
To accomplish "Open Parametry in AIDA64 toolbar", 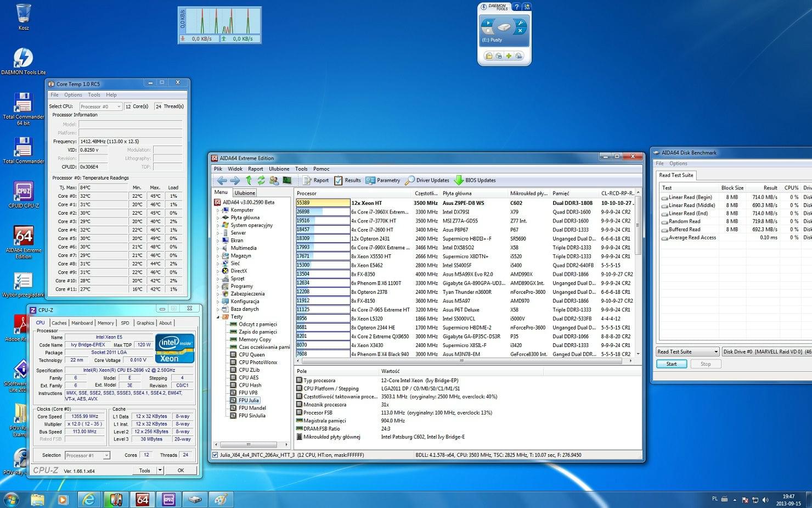I will 383,180.
